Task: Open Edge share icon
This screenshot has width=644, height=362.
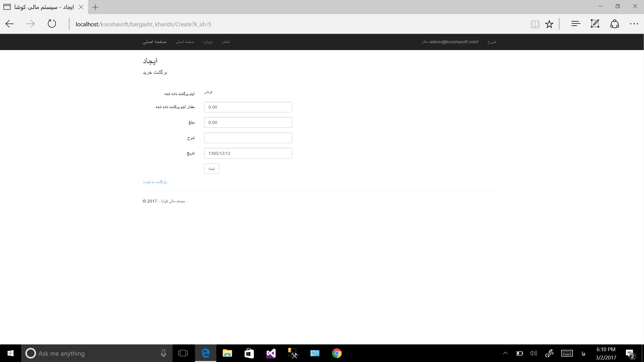Action: tap(614, 24)
